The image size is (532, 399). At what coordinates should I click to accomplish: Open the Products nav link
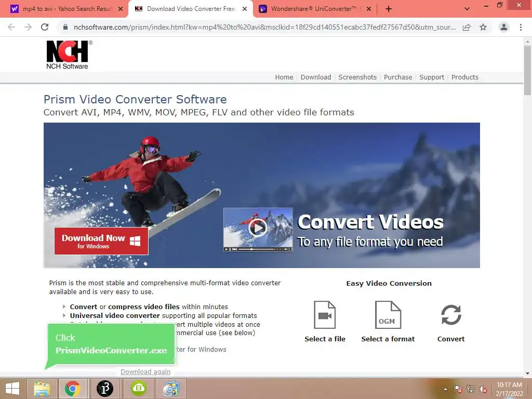pos(465,77)
